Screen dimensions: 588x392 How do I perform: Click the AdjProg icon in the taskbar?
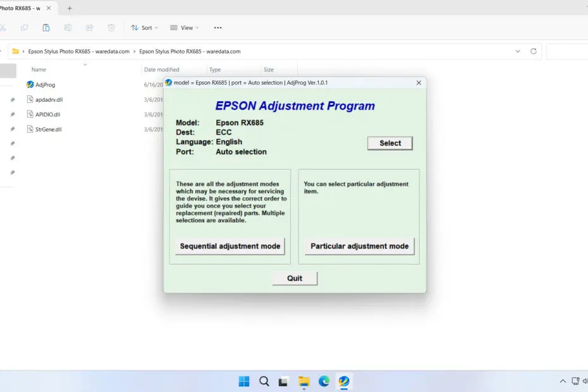344,381
